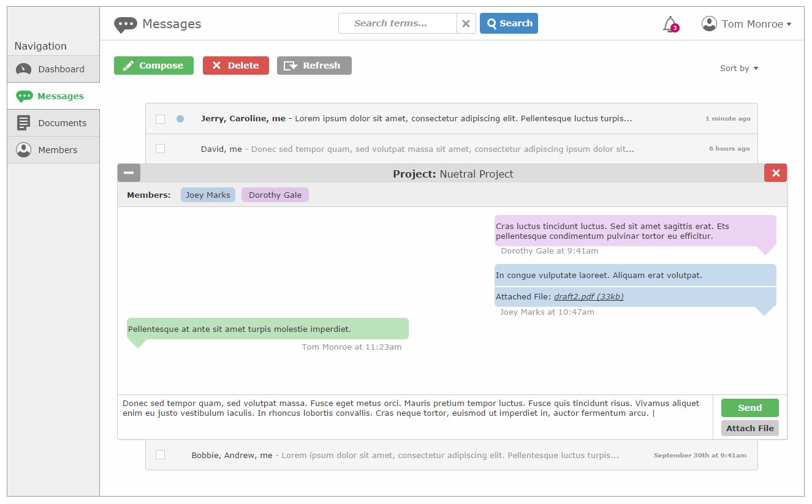Click the Documents page icon in navigation

[23, 123]
